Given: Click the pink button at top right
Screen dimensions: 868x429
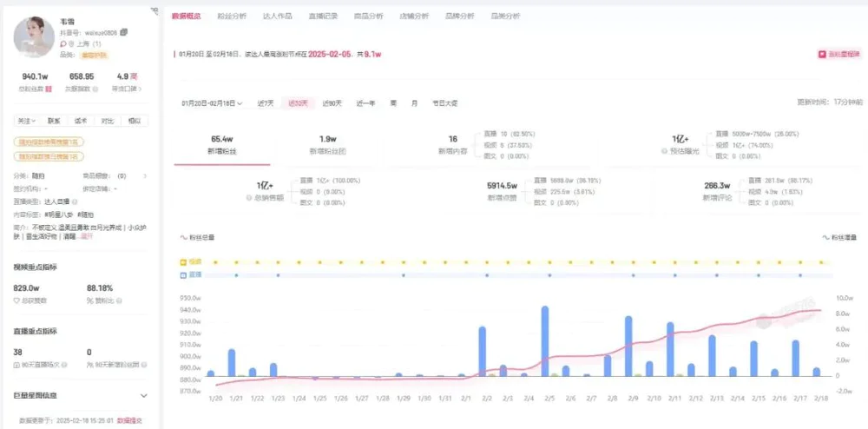Looking at the screenshot, I should pos(839,54).
